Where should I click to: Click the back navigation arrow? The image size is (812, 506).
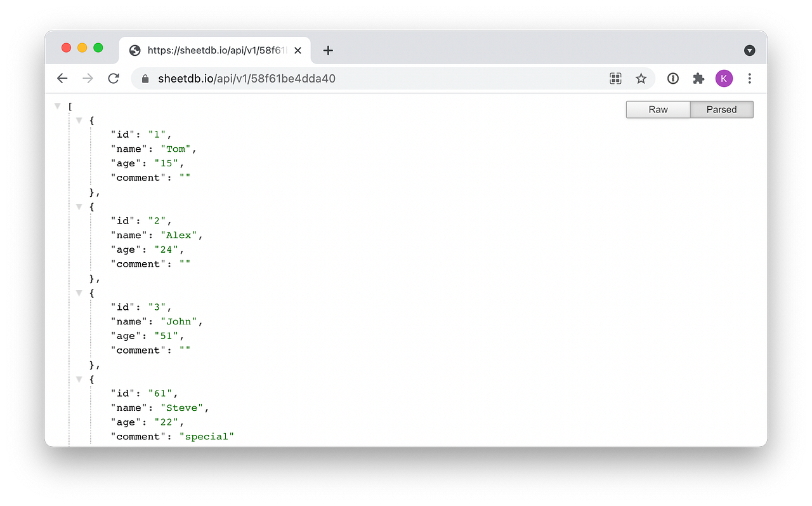point(62,78)
